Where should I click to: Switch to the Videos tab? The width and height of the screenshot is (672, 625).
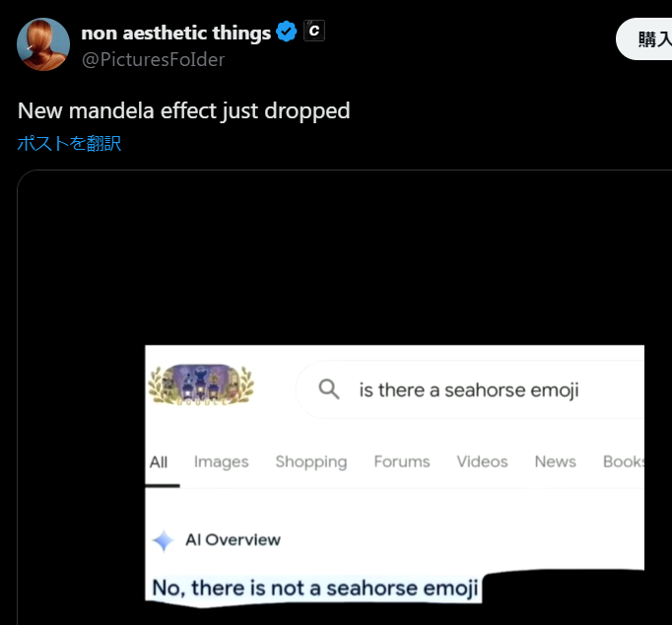[482, 461]
